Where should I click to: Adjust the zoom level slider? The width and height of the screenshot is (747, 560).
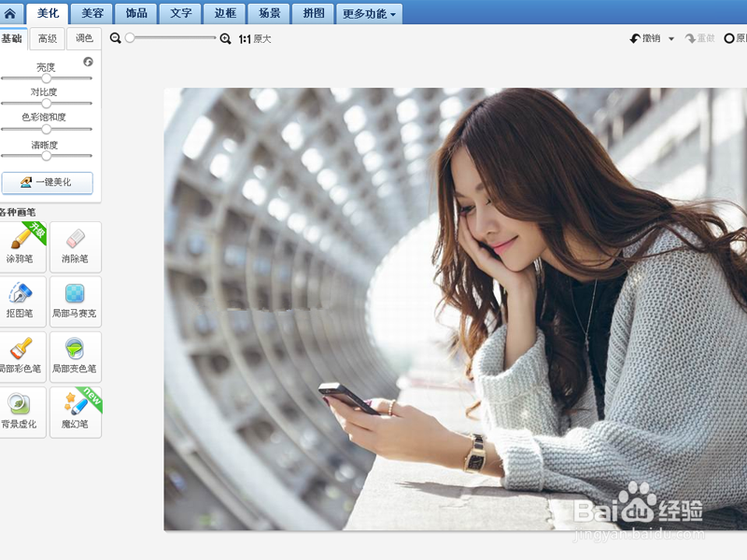click(172, 37)
